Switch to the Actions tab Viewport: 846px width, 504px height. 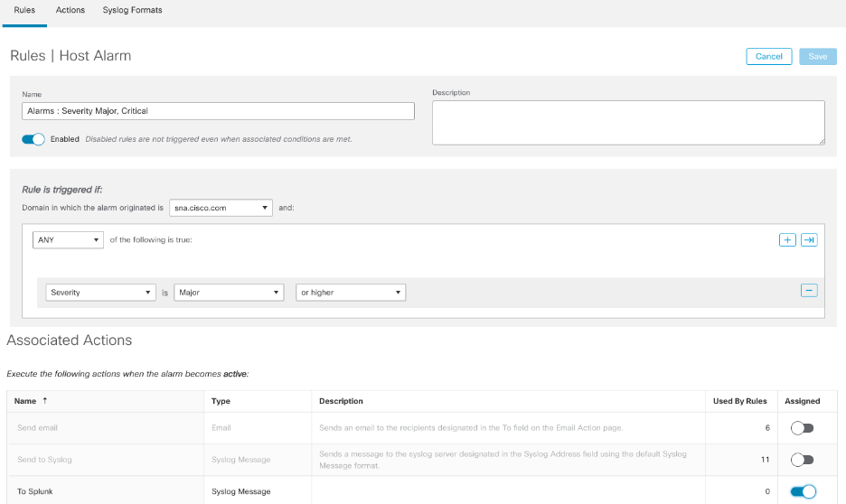click(70, 10)
